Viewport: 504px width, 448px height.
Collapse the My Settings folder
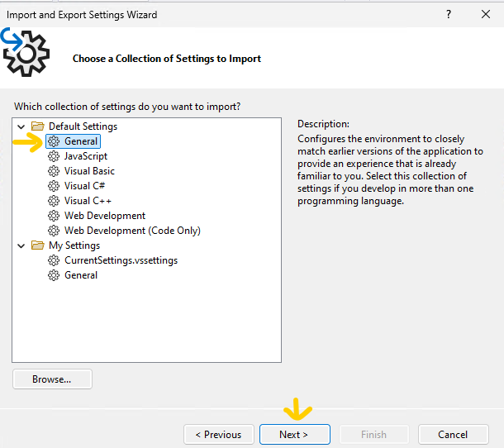pyautogui.click(x=21, y=246)
